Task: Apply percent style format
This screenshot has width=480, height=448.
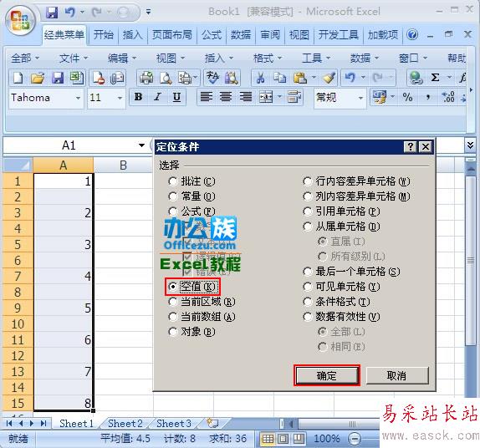Action: click(407, 97)
